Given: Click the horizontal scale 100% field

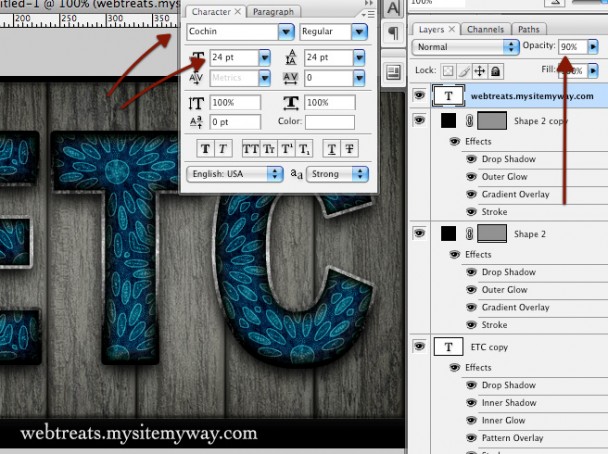Looking at the screenshot, I should (x=330, y=103).
